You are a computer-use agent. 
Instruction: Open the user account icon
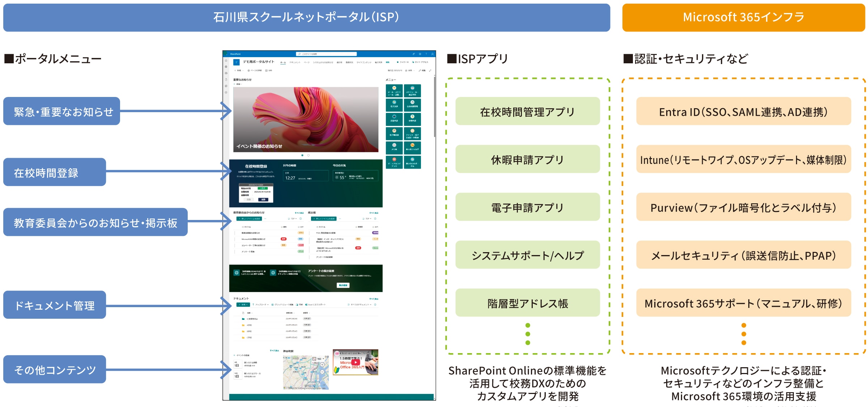tap(432, 54)
